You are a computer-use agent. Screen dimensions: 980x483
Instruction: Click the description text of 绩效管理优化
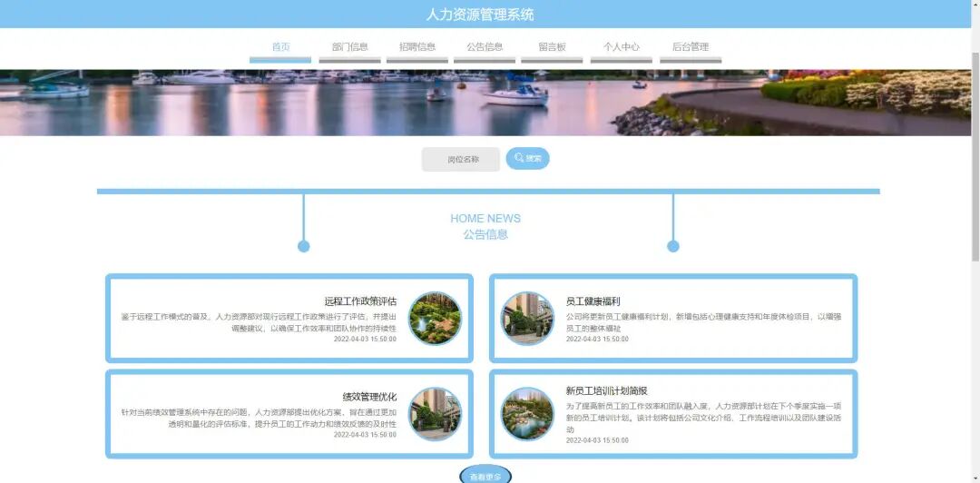point(259,418)
